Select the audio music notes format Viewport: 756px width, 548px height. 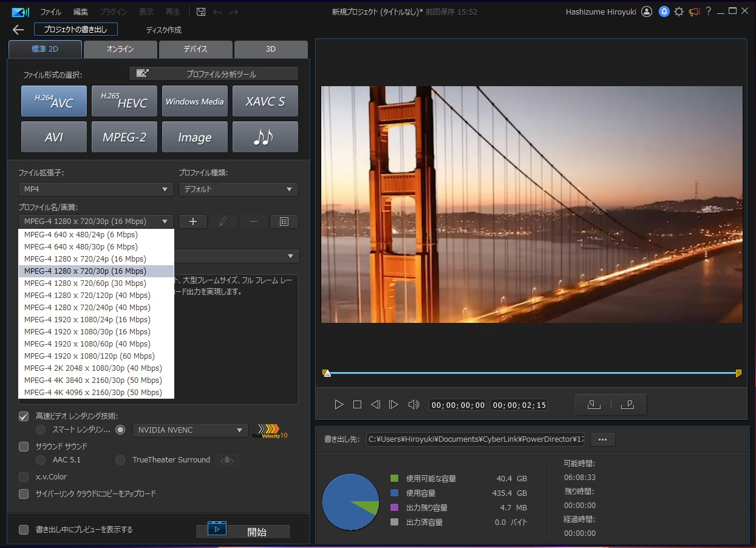(265, 137)
